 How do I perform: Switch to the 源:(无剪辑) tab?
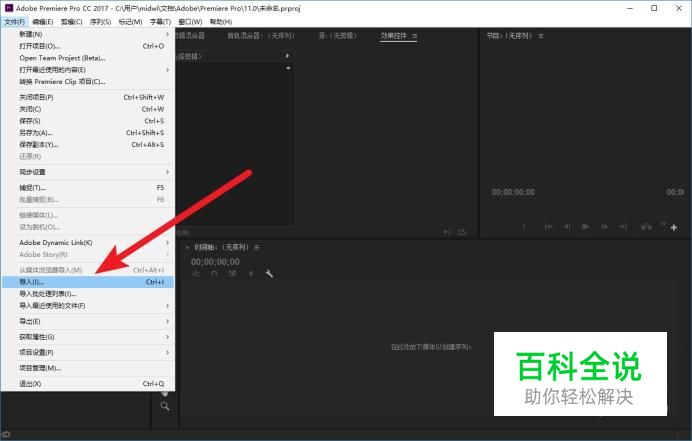(338, 35)
